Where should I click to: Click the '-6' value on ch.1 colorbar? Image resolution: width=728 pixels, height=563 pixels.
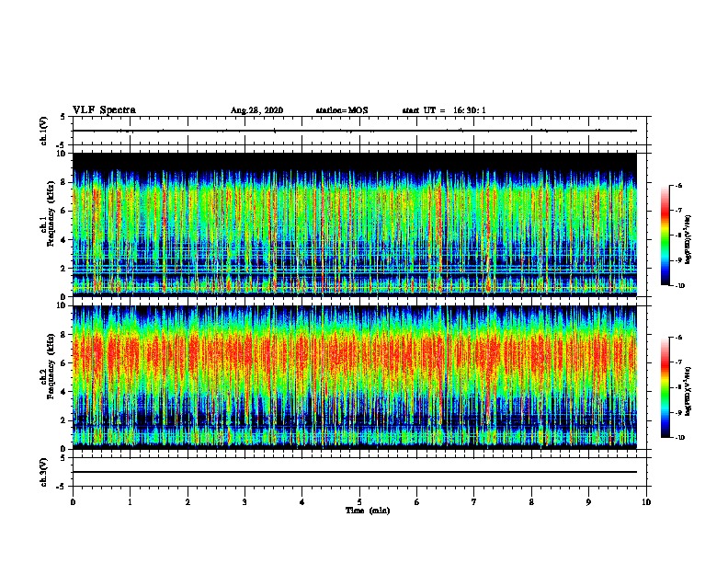(x=679, y=185)
